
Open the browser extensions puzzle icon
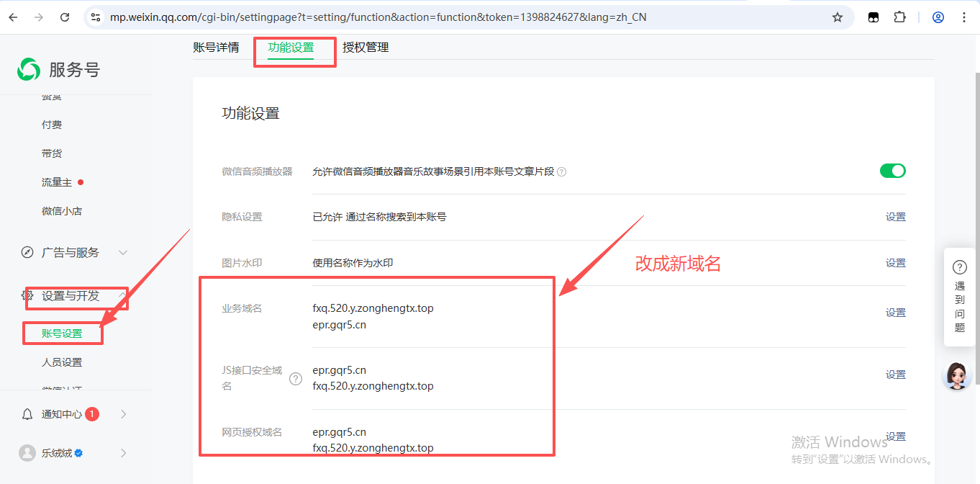899,17
